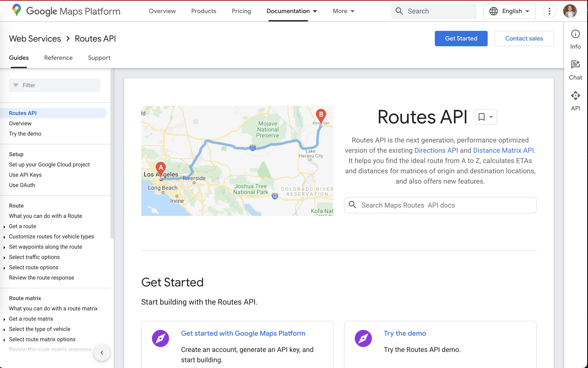588x368 pixels.
Task: Open Try the demo in the sidebar
Action: coord(25,134)
